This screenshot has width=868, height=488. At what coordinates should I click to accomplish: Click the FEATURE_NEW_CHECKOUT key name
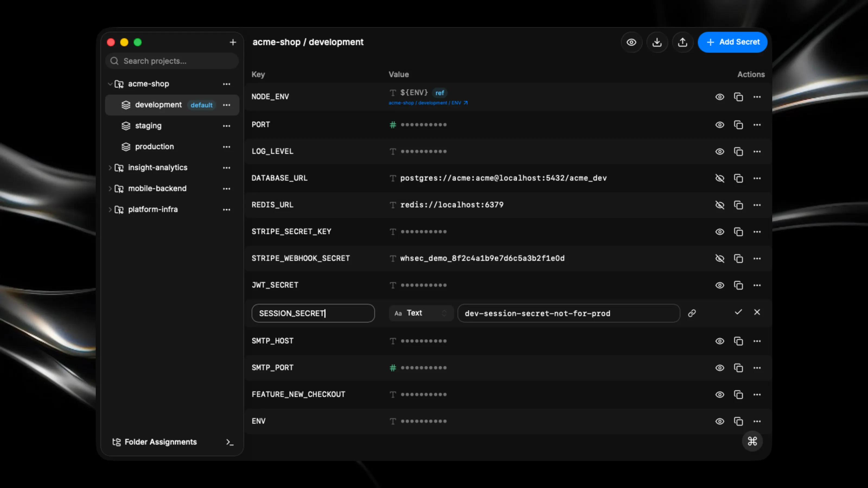coord(298,394)
